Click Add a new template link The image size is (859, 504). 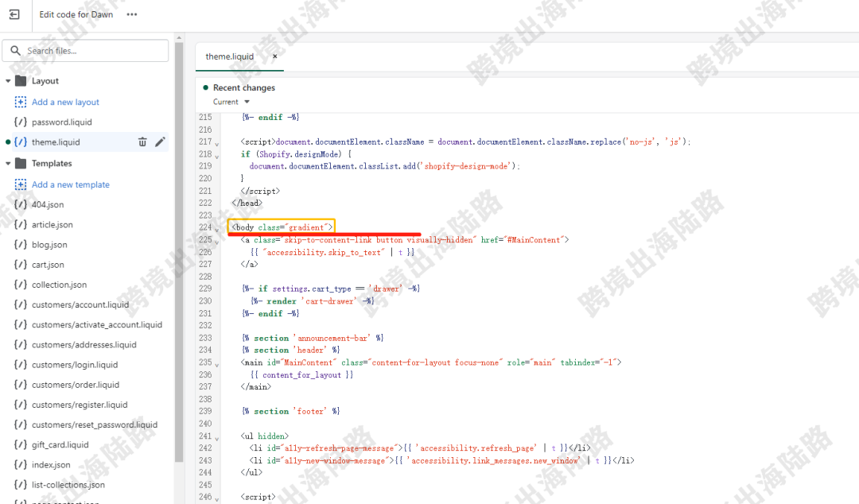click(x=71, y=184)
